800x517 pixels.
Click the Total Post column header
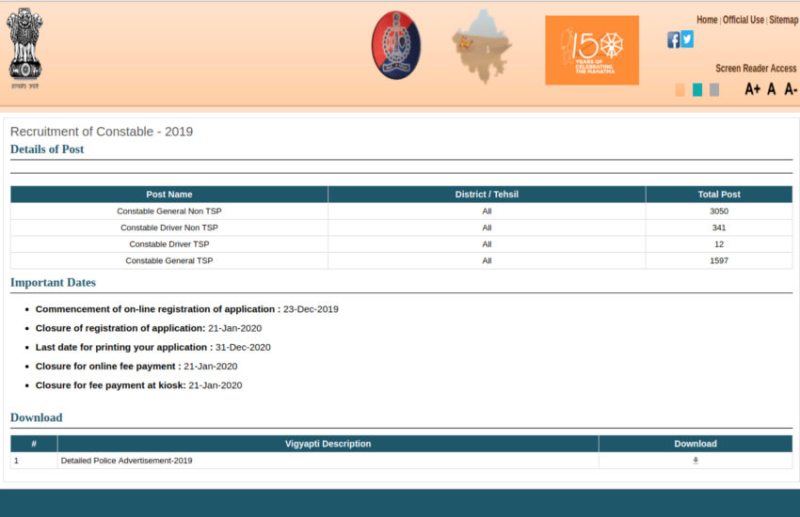[719, 194]
